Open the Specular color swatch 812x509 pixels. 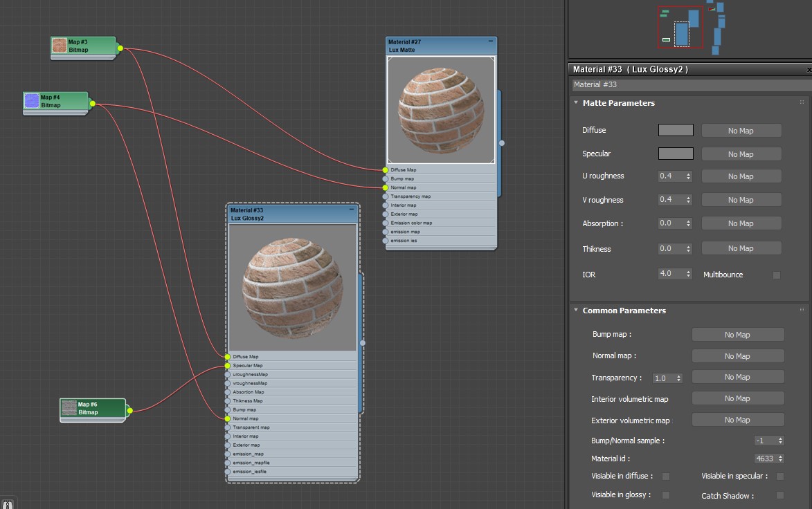[x=675, y=154]
